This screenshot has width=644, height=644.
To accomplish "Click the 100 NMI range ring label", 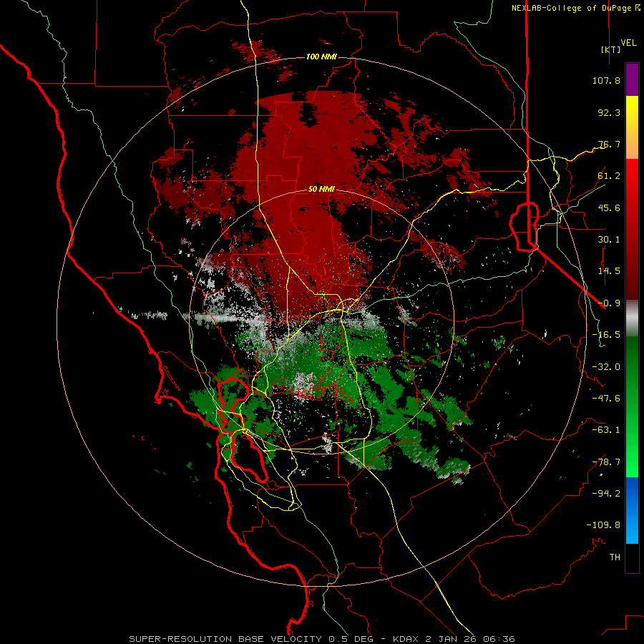I will pos(321,57).
